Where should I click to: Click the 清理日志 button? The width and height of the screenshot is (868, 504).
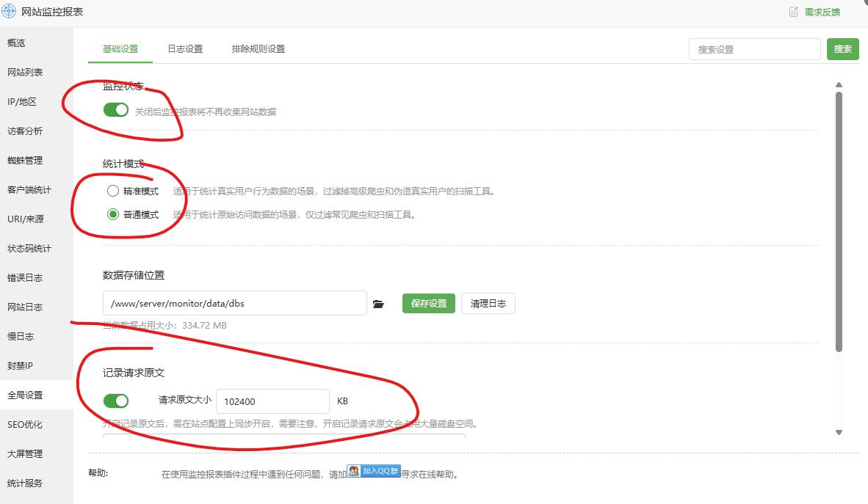(488, 302)
